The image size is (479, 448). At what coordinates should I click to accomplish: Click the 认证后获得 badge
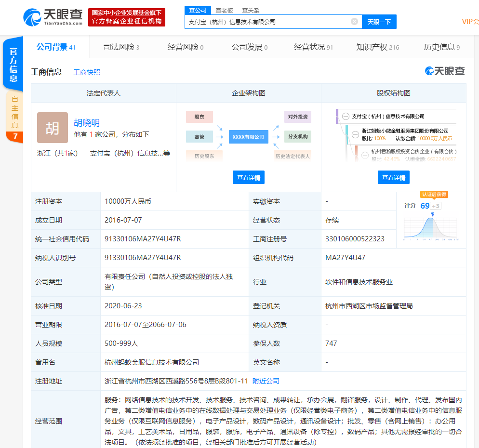point(434,195)
